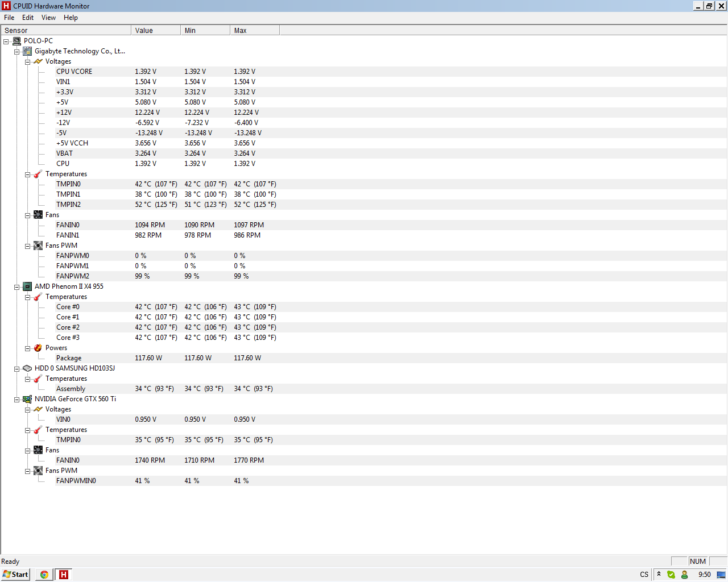Screen dimensions: 728x582
Task: Open the Windows Start menu
Action: [15, 575]
